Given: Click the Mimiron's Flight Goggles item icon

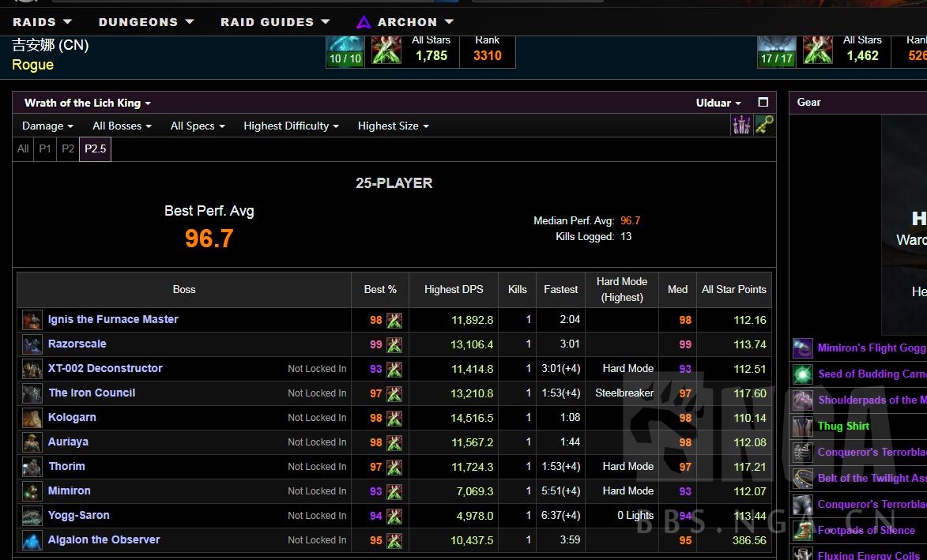Looking at the screenshot, I should [x=803, y=348].
